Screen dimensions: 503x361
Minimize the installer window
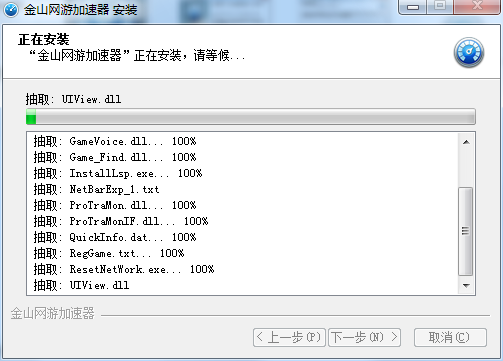tap(412, 7)
